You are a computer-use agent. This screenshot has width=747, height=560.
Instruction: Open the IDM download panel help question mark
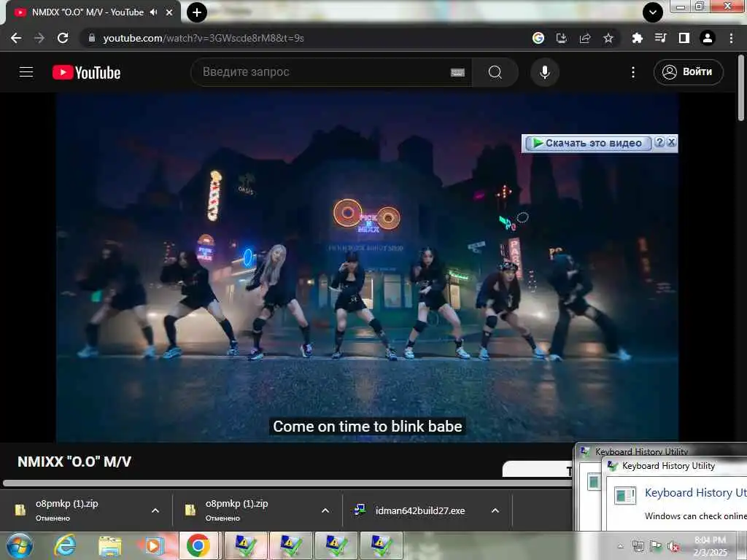pos(659,142)
